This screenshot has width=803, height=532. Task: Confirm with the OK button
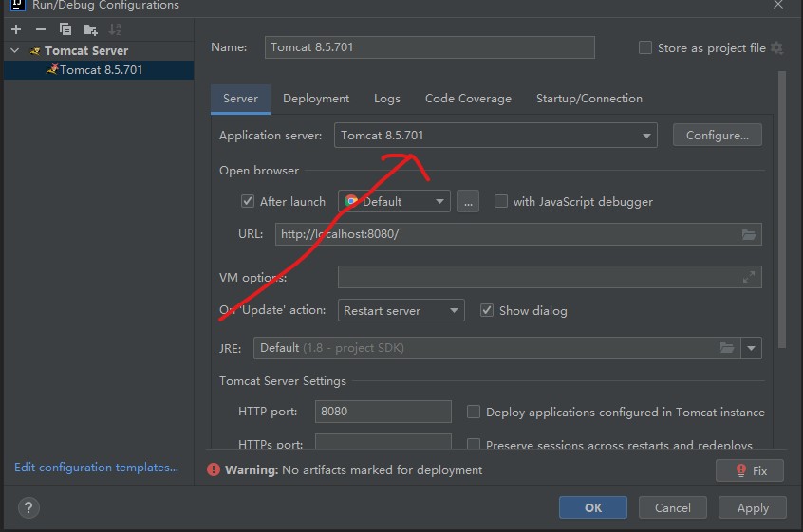point(593,507)
